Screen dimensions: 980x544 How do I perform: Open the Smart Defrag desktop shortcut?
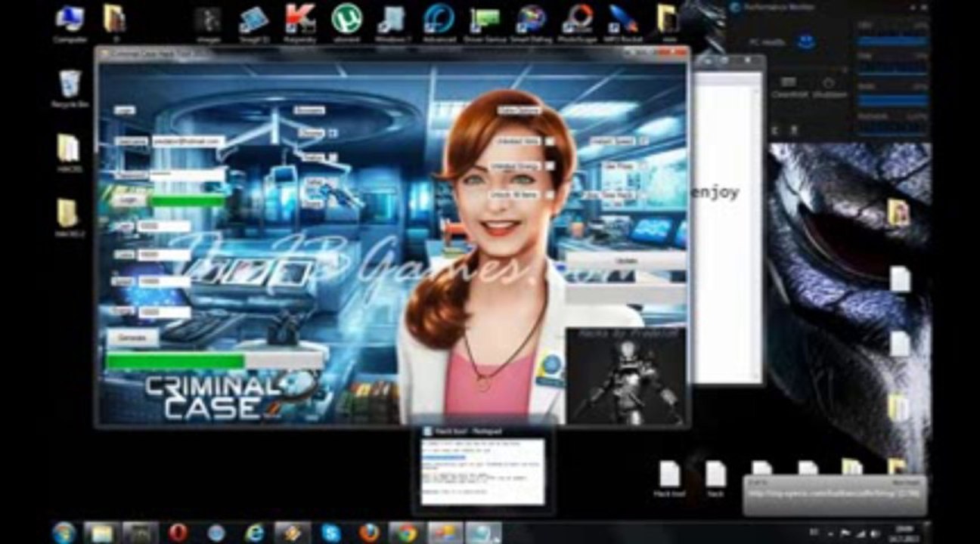531,23
